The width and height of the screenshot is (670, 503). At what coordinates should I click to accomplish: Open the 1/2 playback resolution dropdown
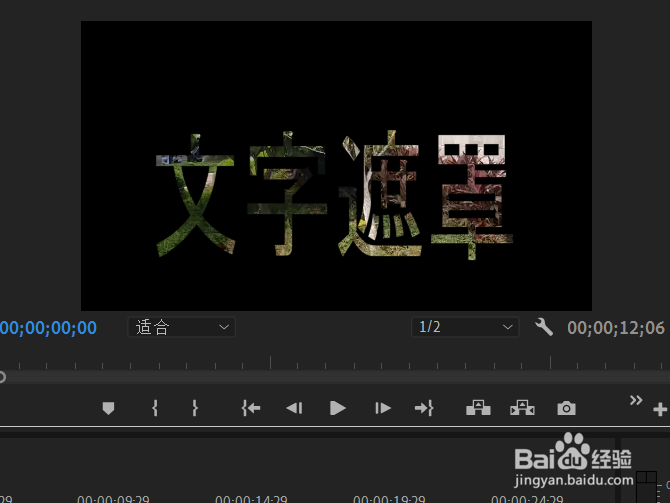point(465,327)
